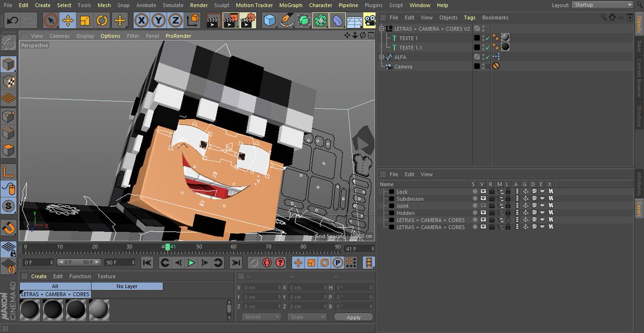Open the Tags menu in Object Manager

pos(470,18)
